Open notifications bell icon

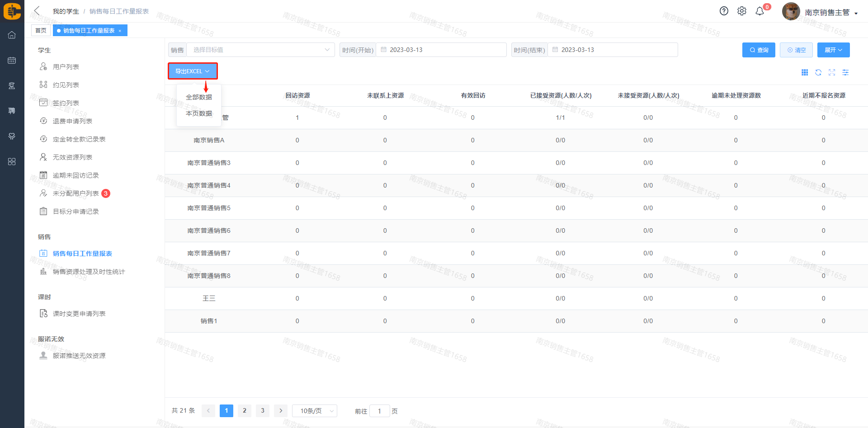[760, 11]
